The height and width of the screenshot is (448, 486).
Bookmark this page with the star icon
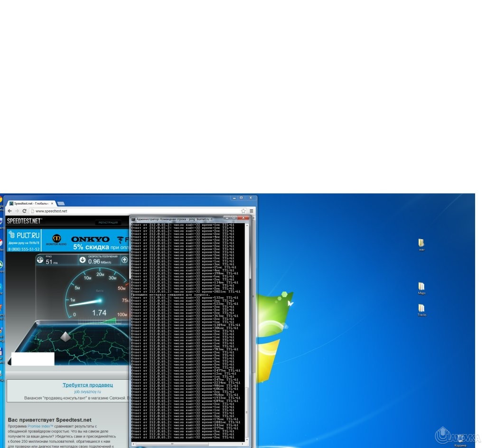pyautogui.click(x=243, y=211)
